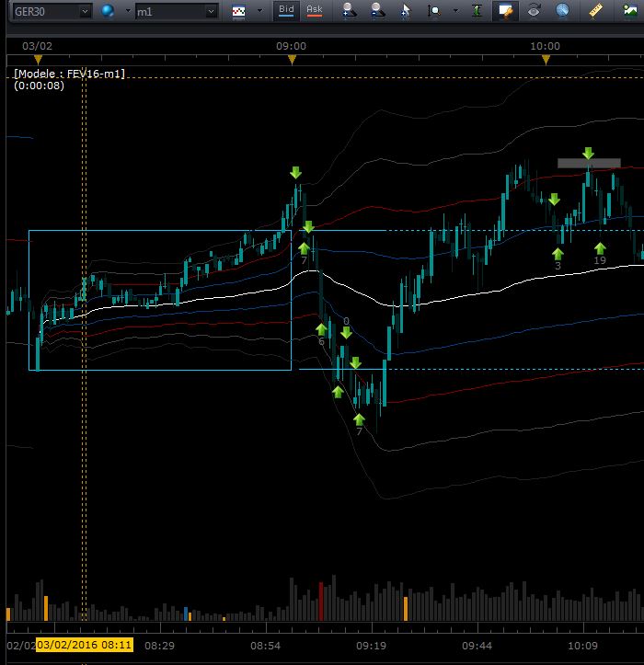Viewport: 644px width, 665px height.
Task: Toggle the Bid price line
Action: click(286, 10)
